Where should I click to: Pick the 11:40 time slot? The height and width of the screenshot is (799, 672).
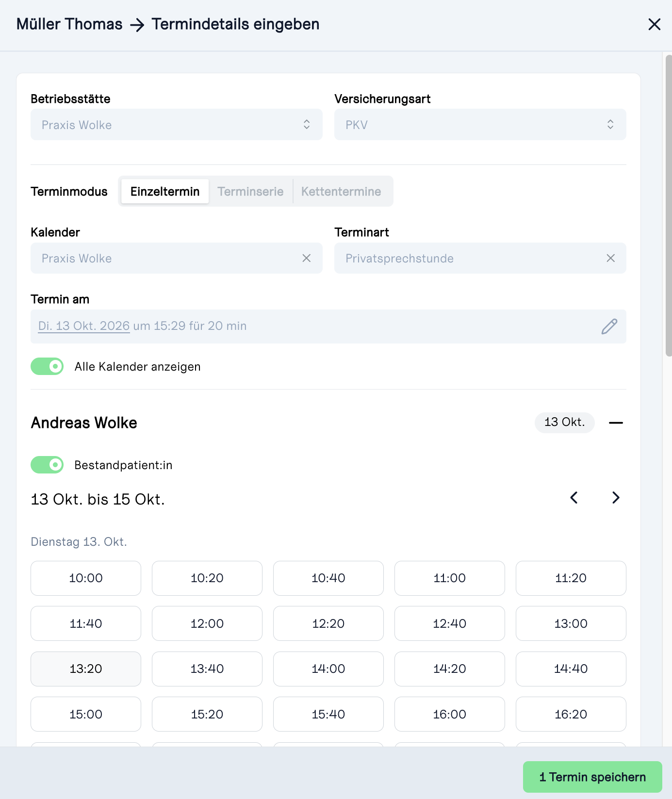pyautogui.click(x=86, y=623)
